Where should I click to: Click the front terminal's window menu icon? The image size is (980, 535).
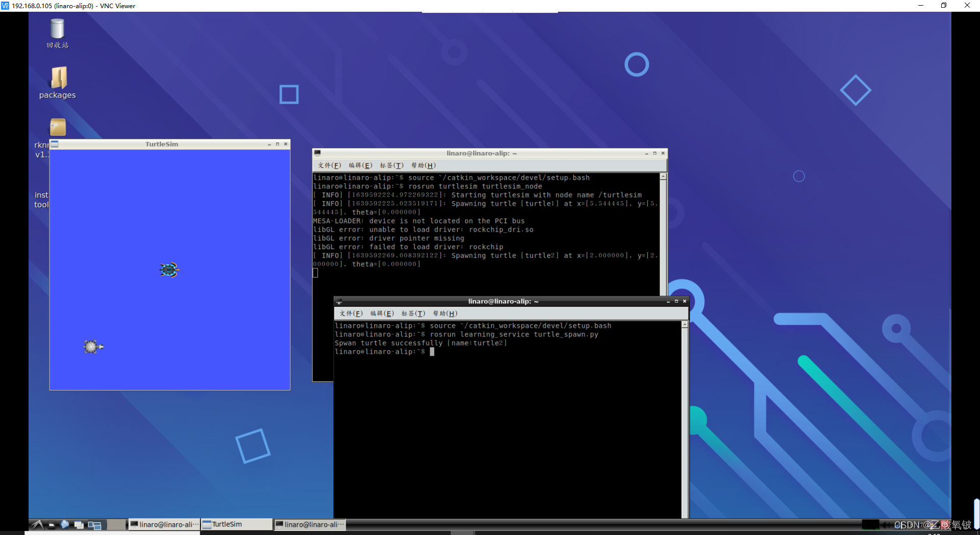[339, 301]
